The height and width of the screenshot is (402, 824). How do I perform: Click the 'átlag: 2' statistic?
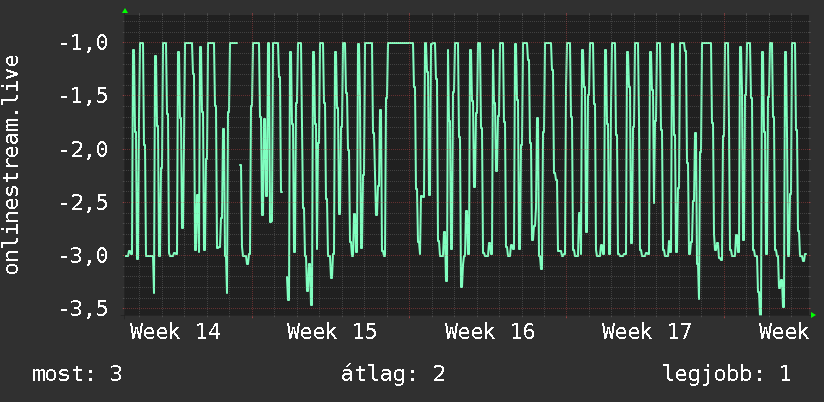pyautogui.click(x=393, y=374)
